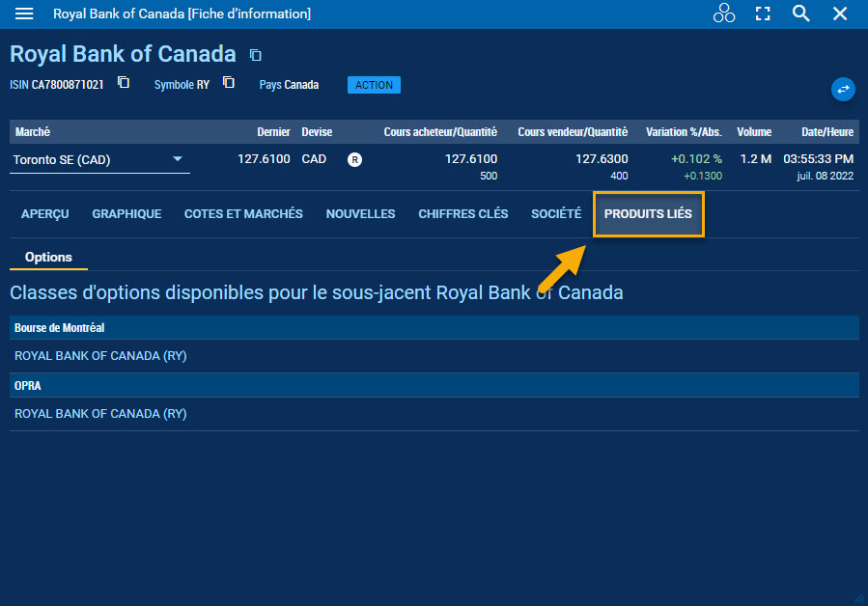
Task: Copy the RY symbol
Action: tap(229, 83)
